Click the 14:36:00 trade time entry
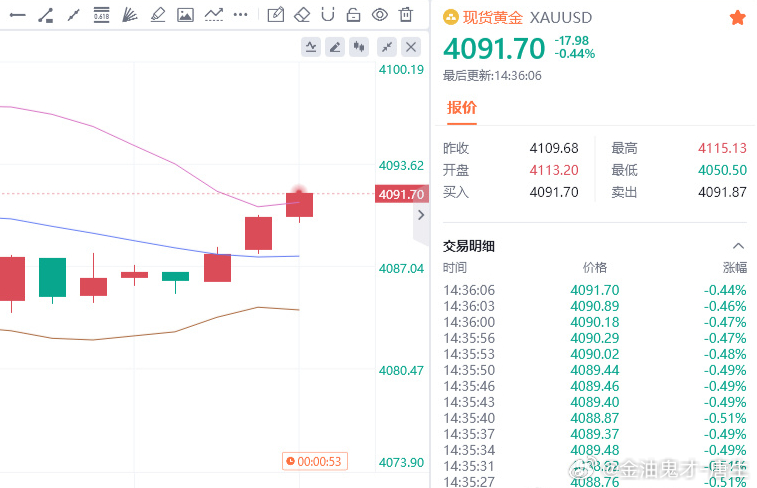Viewport: 757px width, 488px height. [469, 322]
